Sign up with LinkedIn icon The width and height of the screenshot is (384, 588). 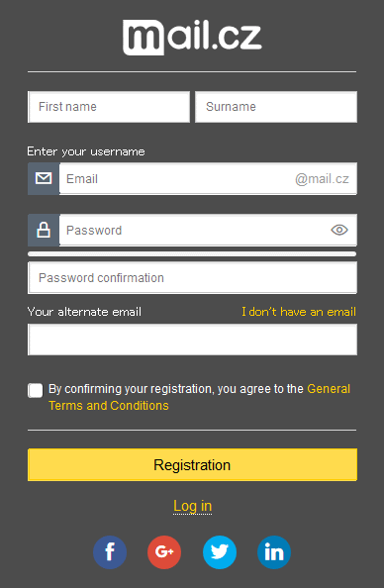click(x=274, y=552)
